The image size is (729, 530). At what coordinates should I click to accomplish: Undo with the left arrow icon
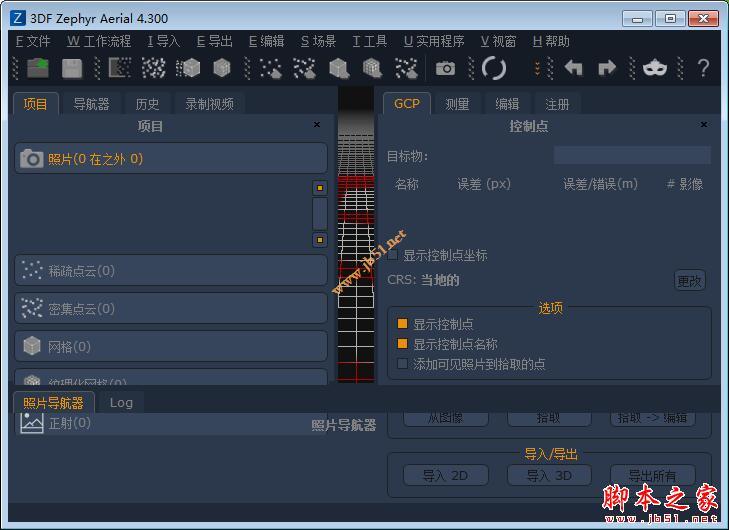(574, 68)
